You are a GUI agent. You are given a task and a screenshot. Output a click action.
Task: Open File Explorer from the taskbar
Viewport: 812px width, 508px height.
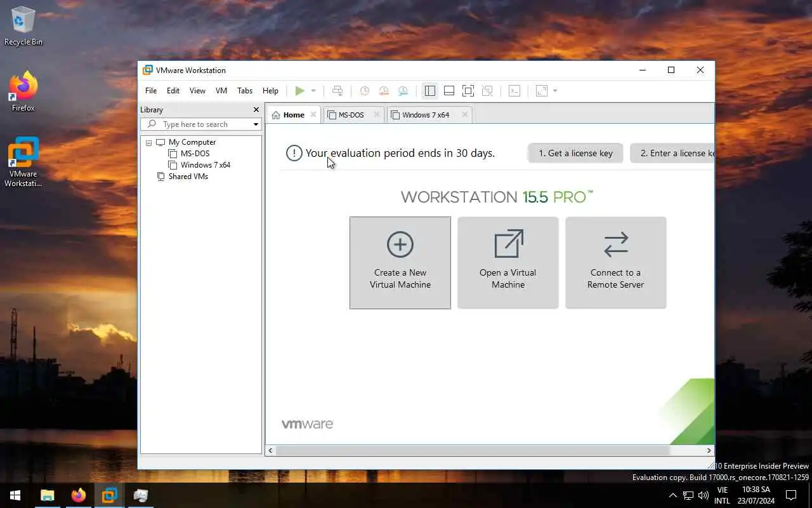(x=48, y=495)
